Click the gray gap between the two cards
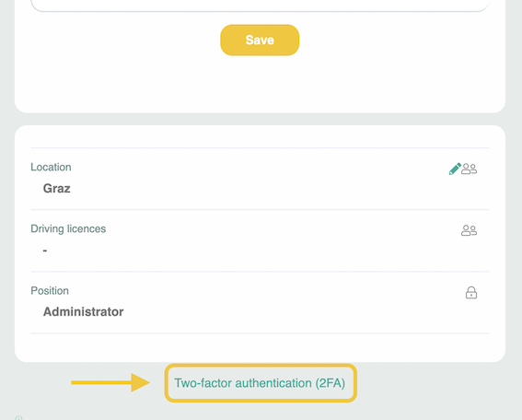This screenshot has width=522, height=420. [260, 119]
